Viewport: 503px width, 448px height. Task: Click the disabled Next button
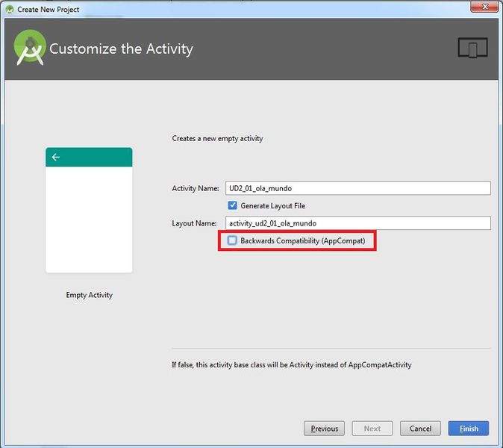(372, 429)
